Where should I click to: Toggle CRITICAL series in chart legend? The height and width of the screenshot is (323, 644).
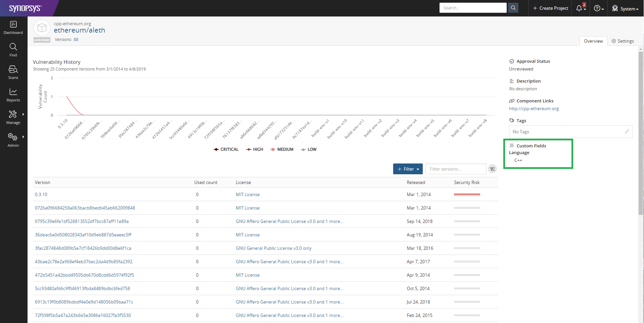click(x=226, y=149)
